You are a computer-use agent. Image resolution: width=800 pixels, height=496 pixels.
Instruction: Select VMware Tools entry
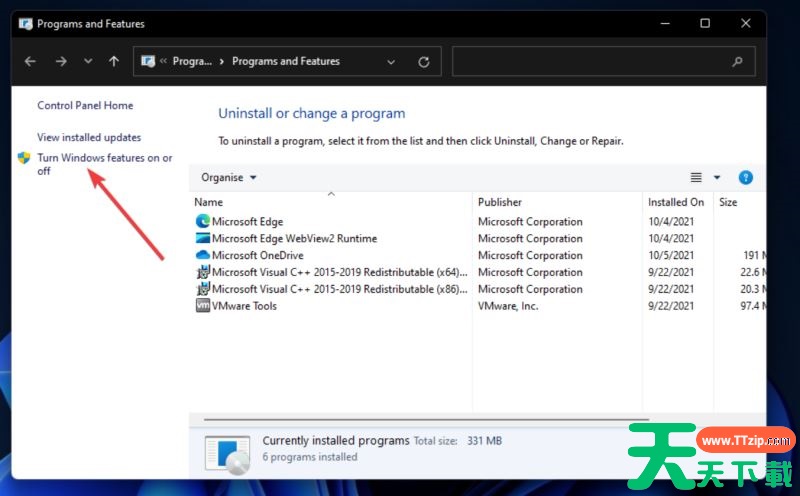tap(244, 306)
